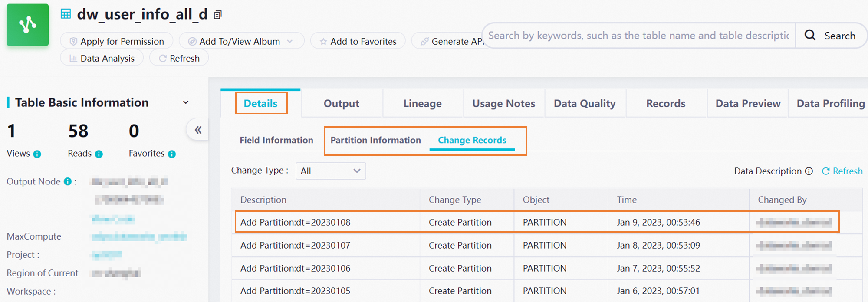Collapse the Table Basic Information section
This screenshot has height=302, width=868.
click(x=186, y=102)
